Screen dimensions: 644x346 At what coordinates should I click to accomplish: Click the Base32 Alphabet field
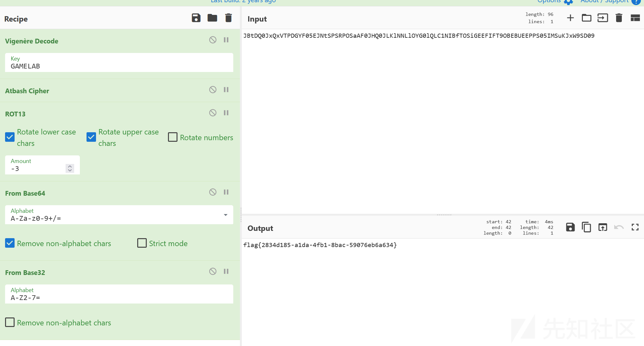[119, 297]
